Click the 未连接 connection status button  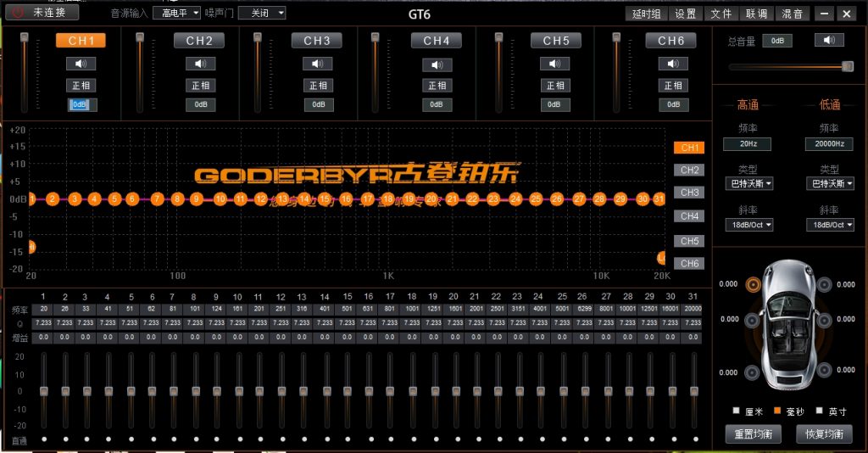42,12
